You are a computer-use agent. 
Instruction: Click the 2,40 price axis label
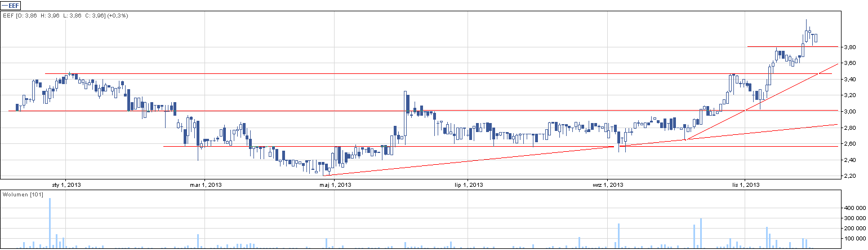(x=849, y=160)
